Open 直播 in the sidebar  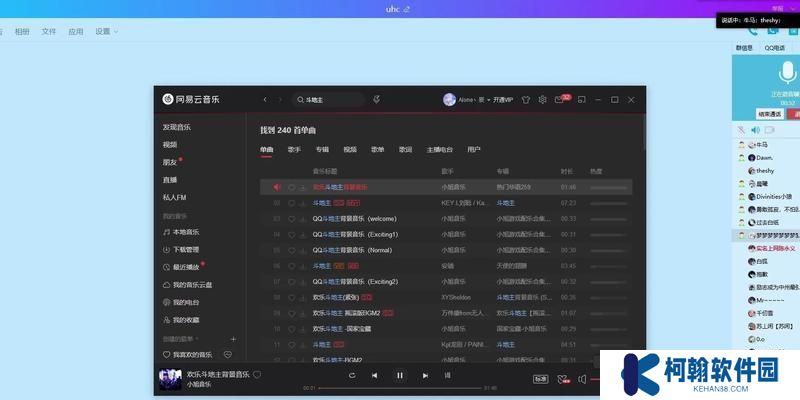point(170,180)
